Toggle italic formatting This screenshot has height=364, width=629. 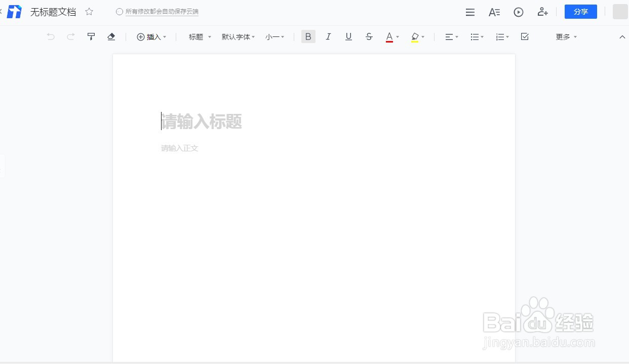(328, 36)
